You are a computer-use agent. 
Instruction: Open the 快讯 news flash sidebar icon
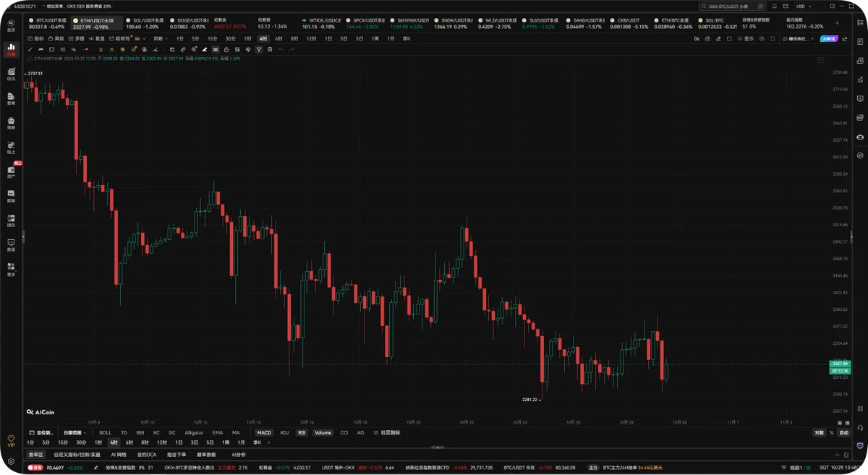pyautogui.click(x=11, y=74)
